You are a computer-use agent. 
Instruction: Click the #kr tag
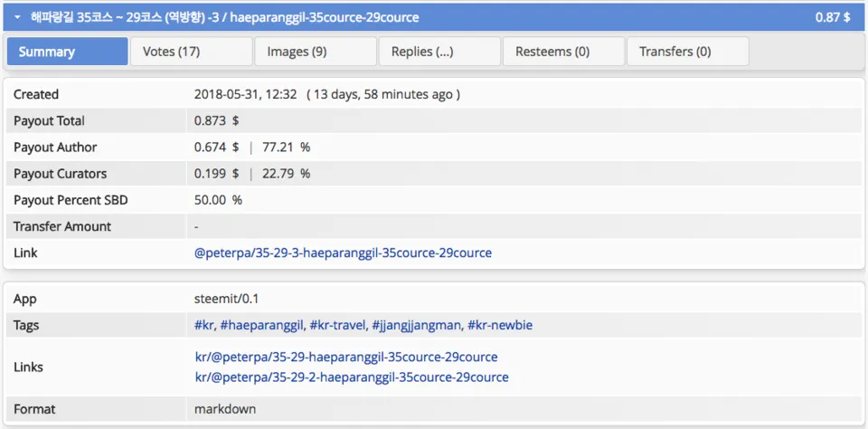tap(203, 325)
